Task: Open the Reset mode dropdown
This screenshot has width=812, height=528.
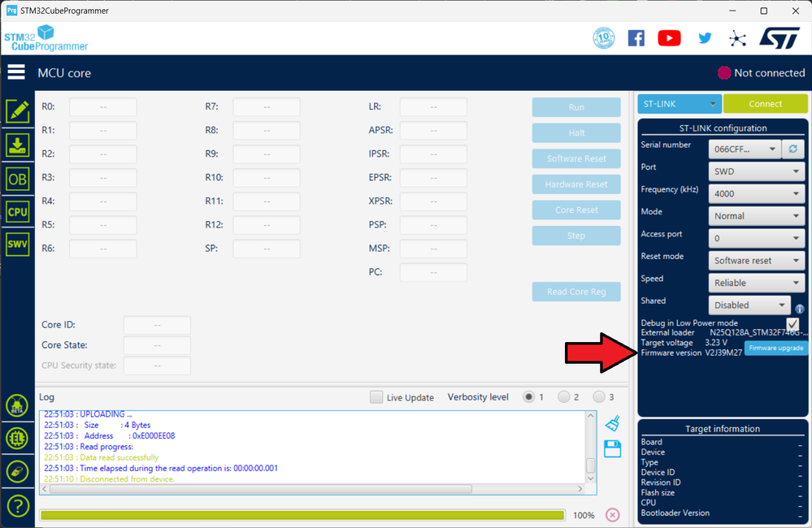Action: click(757, 261)
